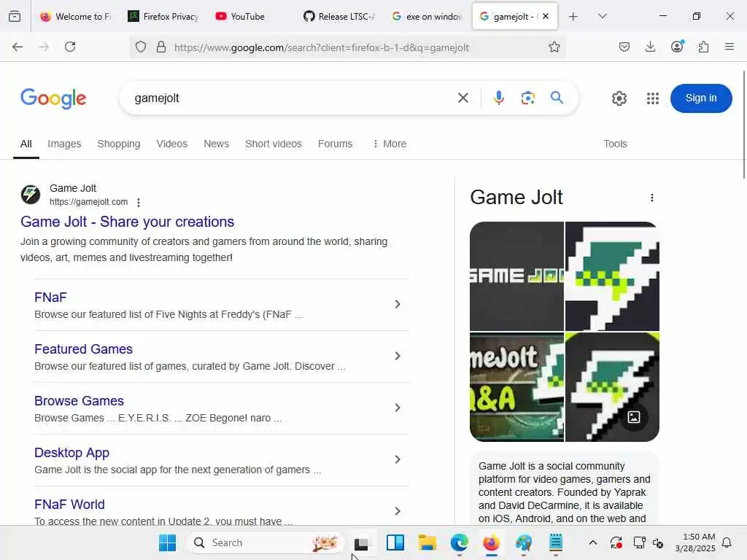Open Google Lens image search
This screenshot has width=747, height=560.
tap(528, 98)
